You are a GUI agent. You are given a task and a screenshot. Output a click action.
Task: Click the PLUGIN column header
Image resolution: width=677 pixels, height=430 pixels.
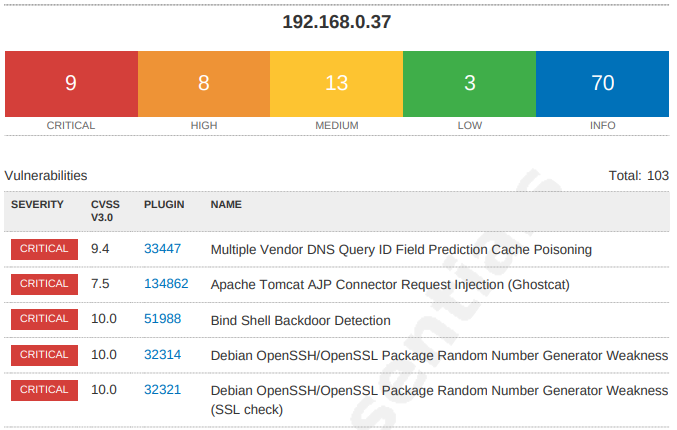click(164, 204)
